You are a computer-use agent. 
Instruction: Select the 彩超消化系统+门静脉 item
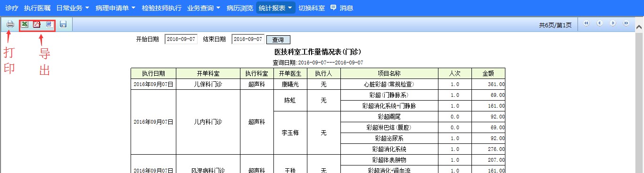[x=389, y=106]
